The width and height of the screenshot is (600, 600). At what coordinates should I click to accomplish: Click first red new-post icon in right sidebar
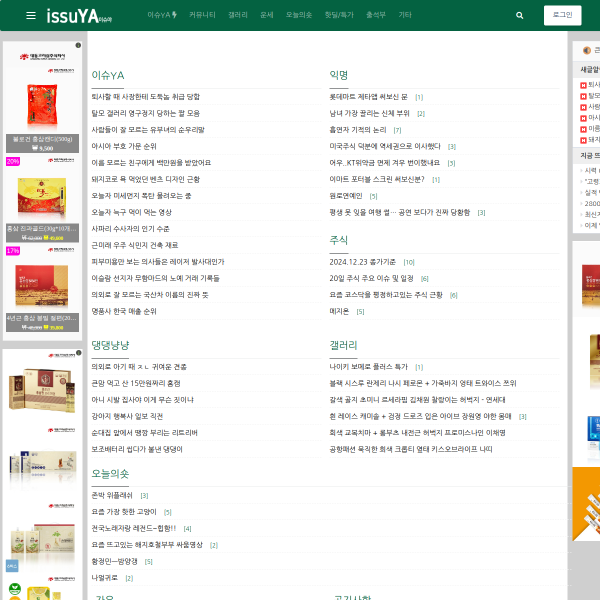click(583, 85)
